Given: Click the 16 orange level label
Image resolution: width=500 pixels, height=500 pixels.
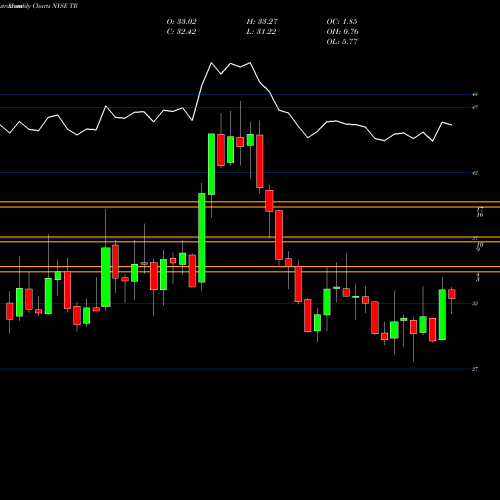Looking at the screenshot, I should click(480, 215).
